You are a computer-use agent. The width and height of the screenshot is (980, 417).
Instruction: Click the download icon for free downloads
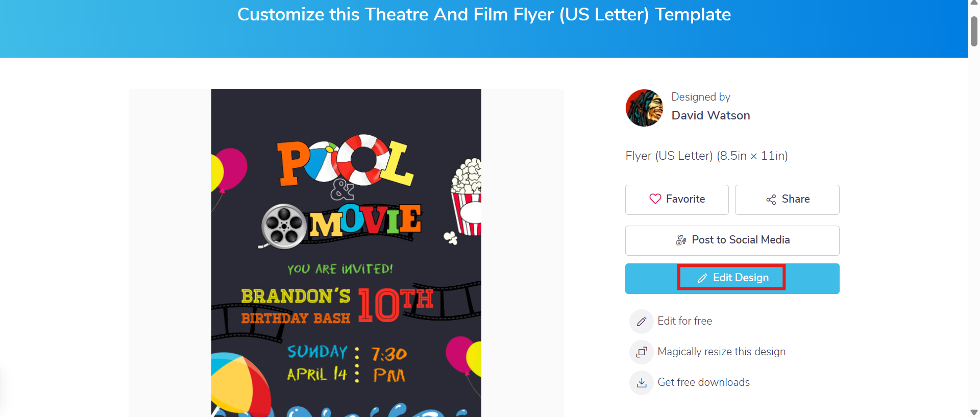[x=642, y=383]
